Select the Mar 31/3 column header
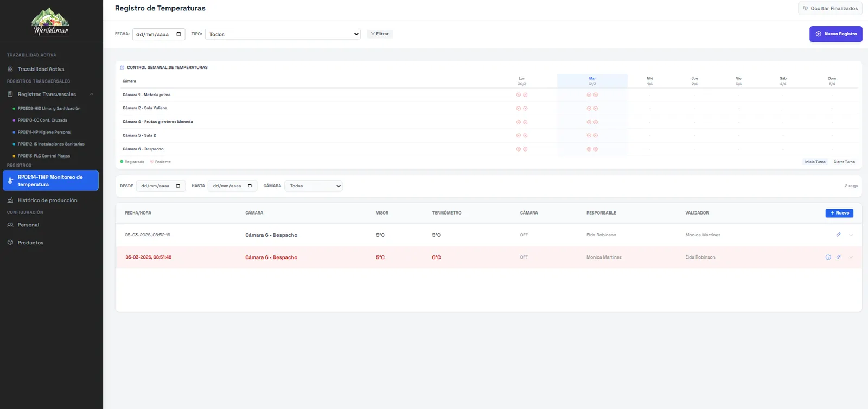 pyautogui.click(x=592, y=81)
